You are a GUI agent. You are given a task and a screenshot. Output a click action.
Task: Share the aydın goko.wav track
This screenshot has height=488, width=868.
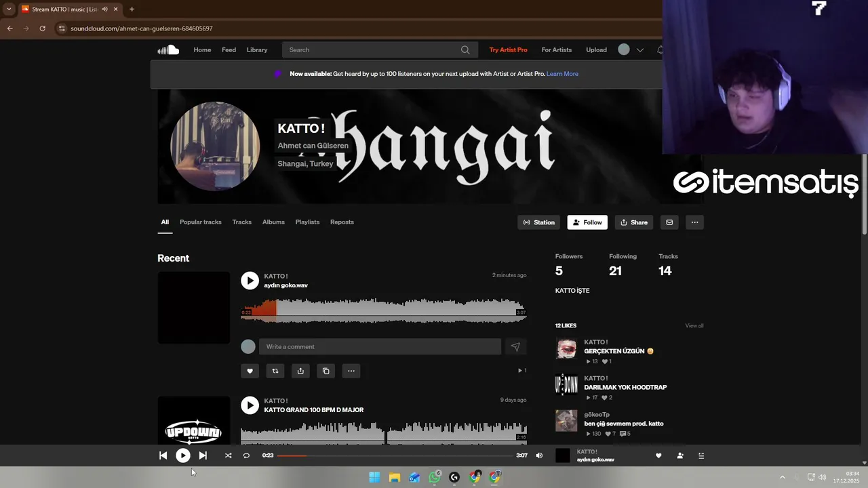[300, 371]
